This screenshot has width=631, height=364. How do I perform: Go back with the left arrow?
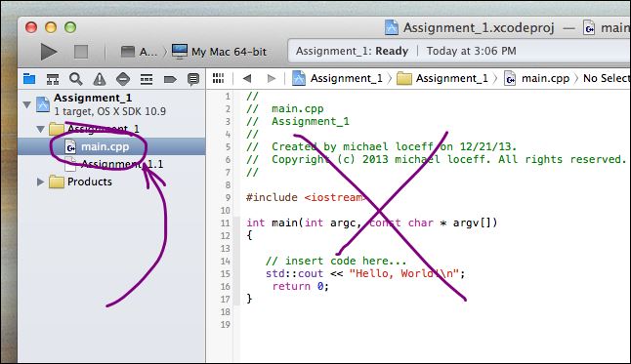coord(247,78)
